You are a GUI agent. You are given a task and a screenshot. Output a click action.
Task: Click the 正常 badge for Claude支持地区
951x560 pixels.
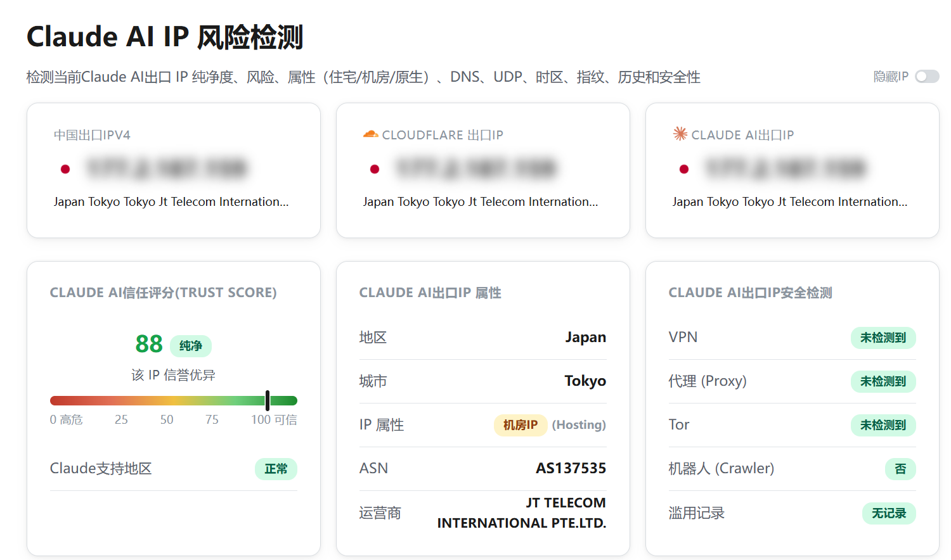pyautogui.click(x=276, y=469)
